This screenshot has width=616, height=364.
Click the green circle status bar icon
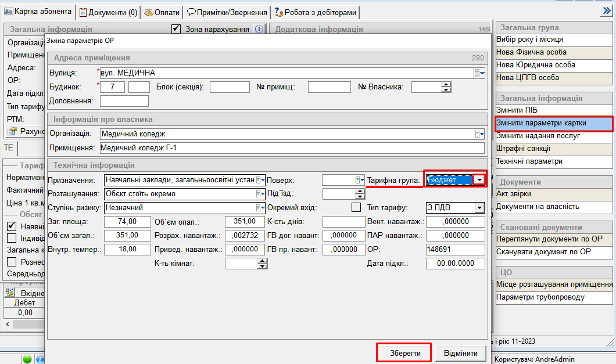27,359
